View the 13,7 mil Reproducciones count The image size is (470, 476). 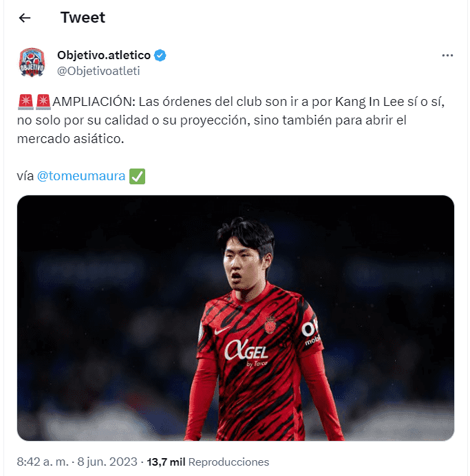[208, 462]
